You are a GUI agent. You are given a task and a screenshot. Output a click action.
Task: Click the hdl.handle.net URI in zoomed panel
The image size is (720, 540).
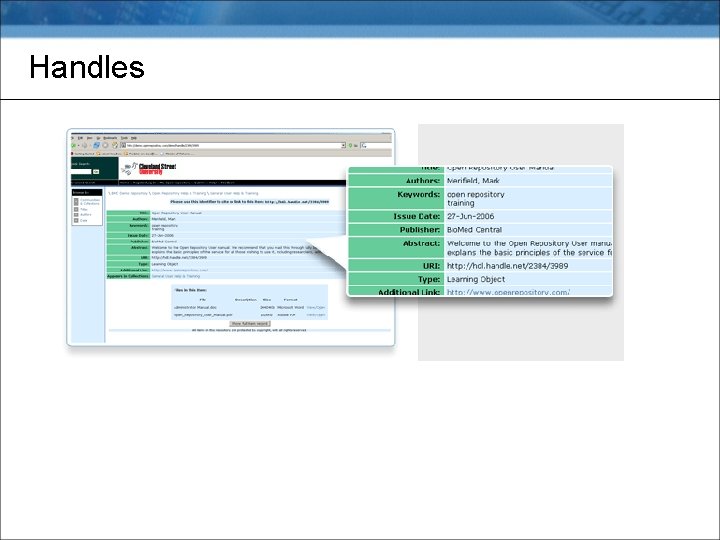(507, 266)
